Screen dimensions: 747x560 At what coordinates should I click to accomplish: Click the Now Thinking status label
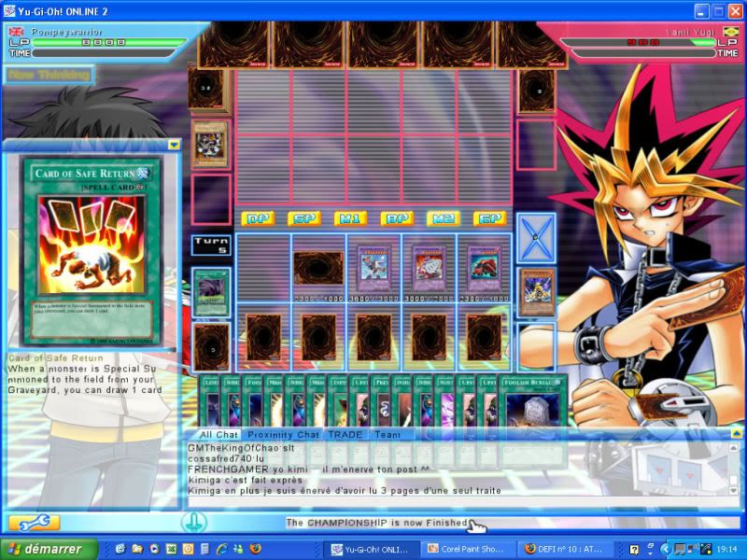pyautogui.click(x=49, y=75)
